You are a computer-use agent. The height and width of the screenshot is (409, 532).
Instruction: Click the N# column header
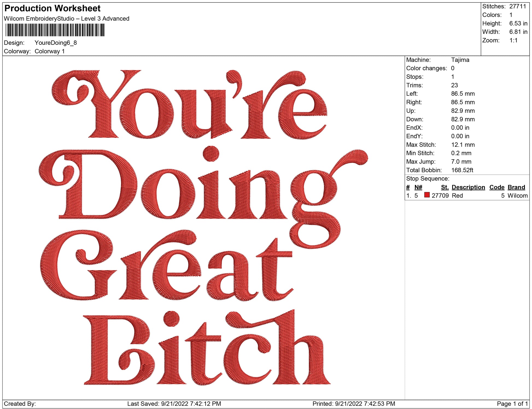pos(418,187)
